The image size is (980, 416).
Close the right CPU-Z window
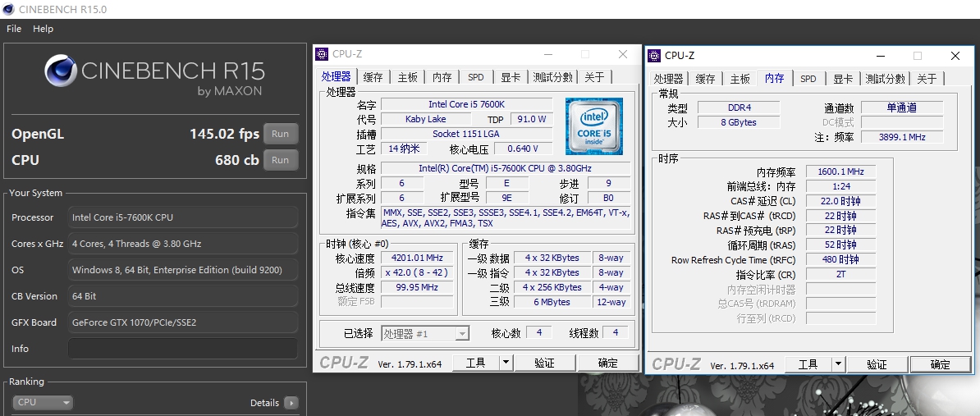[955, 56]
